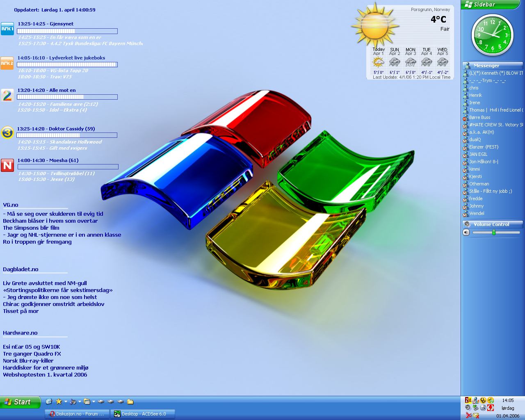Click the TV 2 channel logo
Viewport: 525px width, 420px height.
[7, 95]
